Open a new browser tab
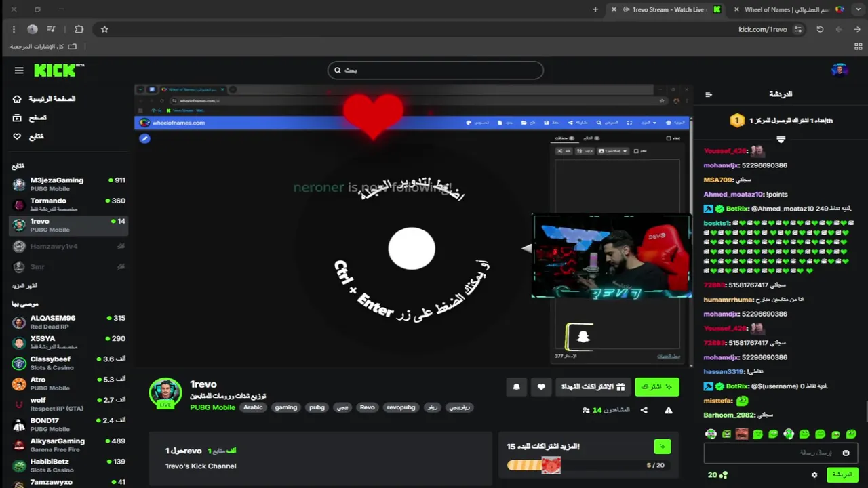 [595, 9]
